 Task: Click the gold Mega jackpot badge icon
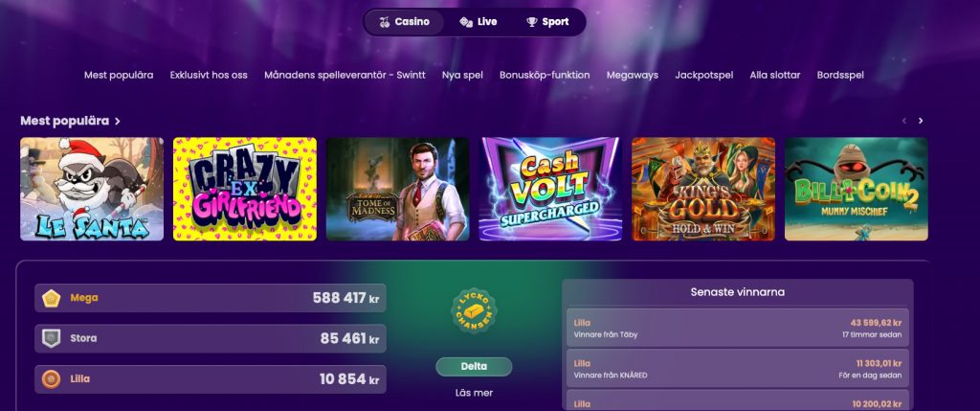click(52, 298)
